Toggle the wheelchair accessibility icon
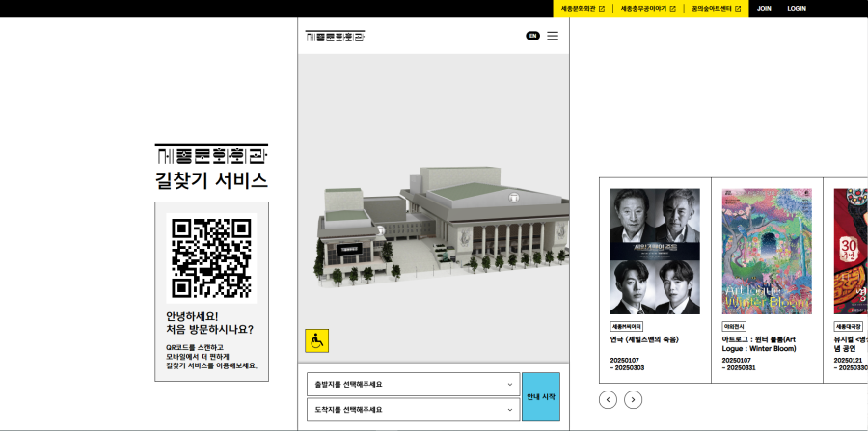This screenshot has width=868, height=431. [316, 340]
